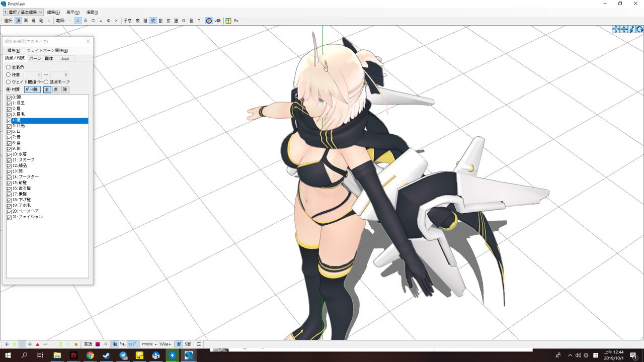
Task: Open the mode dropdown in bottom toolbar
Action: [149, 344]
